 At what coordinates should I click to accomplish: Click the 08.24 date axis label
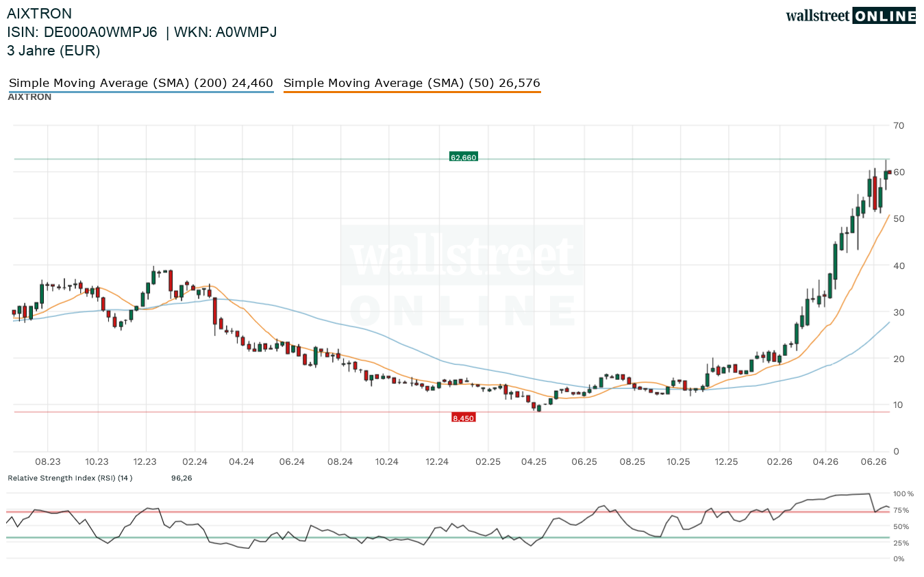tap(339, 462)
